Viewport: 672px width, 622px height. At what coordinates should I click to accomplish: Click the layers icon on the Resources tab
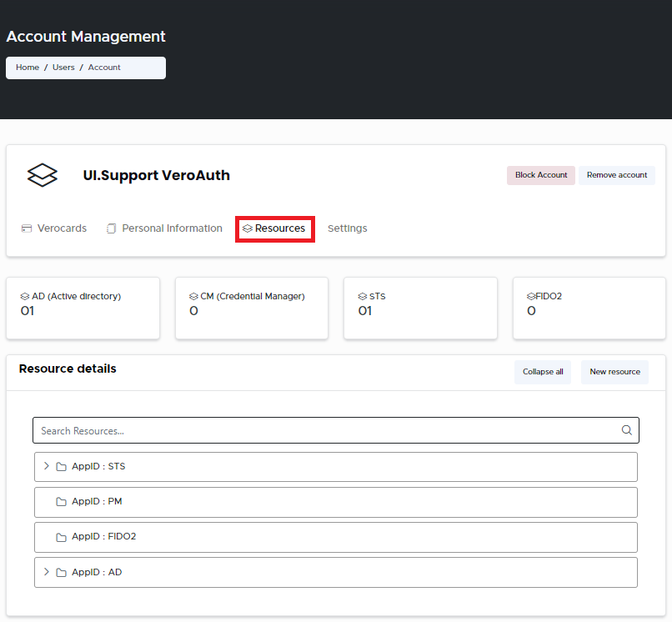[246, 228]
